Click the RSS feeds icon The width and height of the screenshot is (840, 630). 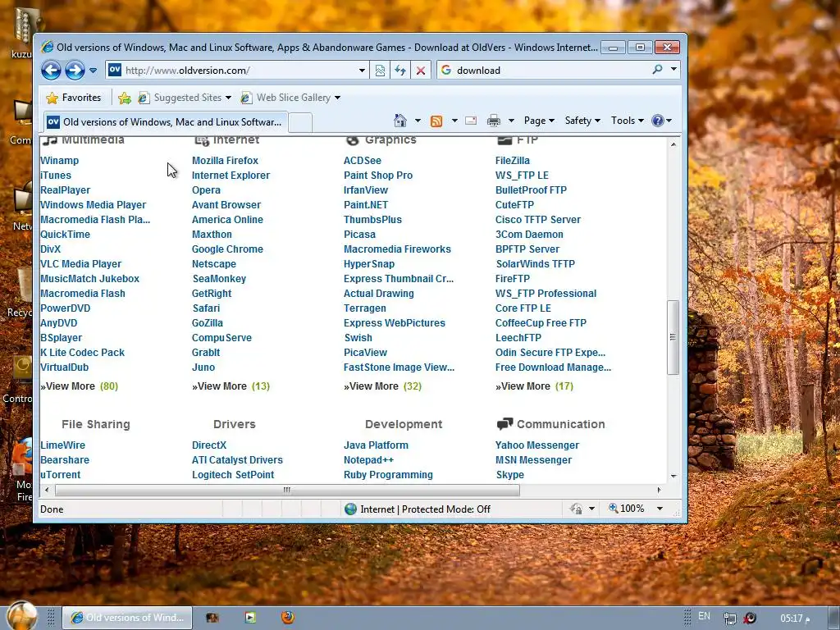(436, 121)
